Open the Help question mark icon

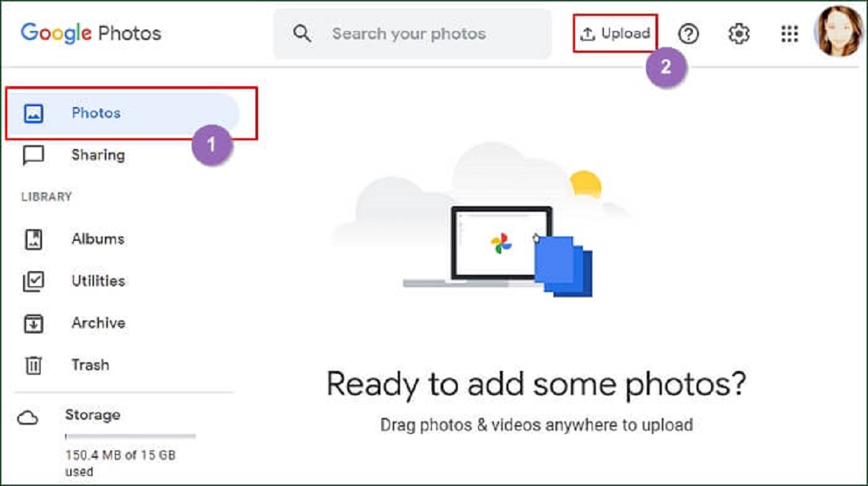click(689, 33)
